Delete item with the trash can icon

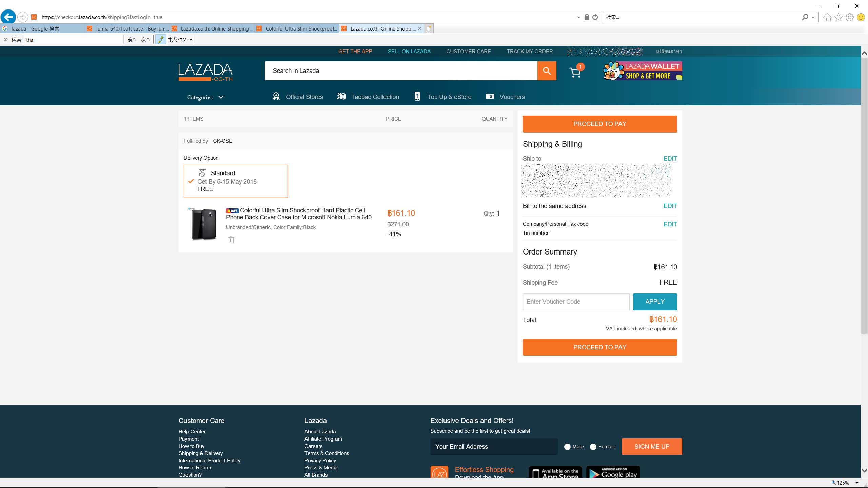point(231,240)
